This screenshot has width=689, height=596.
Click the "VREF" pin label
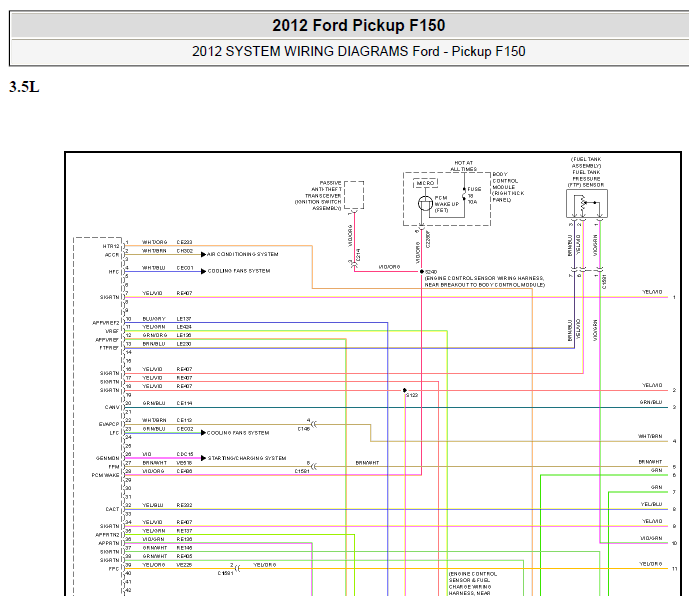click(x=112, y=331)
